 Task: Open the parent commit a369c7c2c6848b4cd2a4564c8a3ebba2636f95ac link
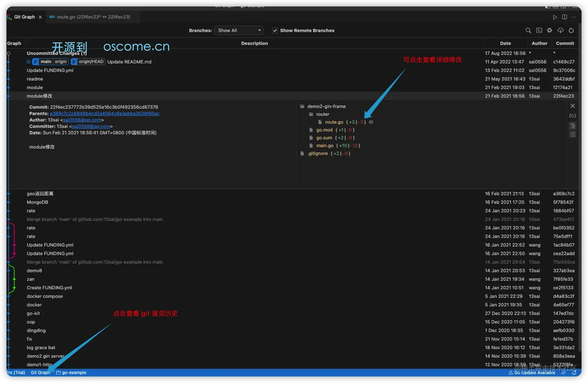pos(104,113)
